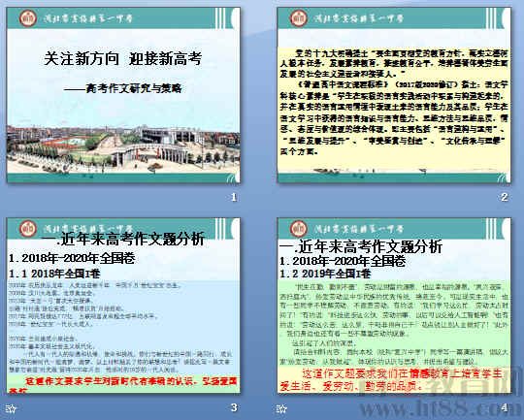Viewport: 524px width, 420px height.
Task: Click the school emblem logo on slide 4
Action: tap(299, 229)
